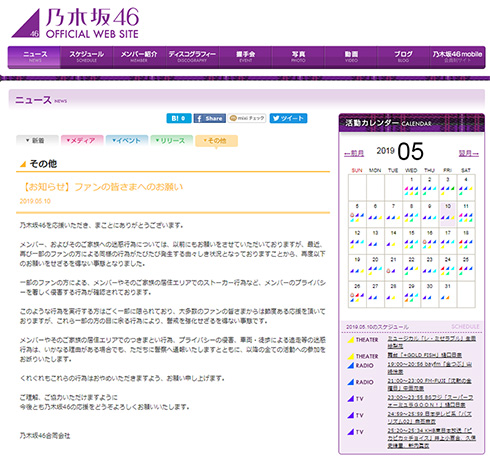Screen dimensions: 490x457
Task: Open the メンバー紹介 MEMBER navigation tab
Action: click(x=139, y=57)
